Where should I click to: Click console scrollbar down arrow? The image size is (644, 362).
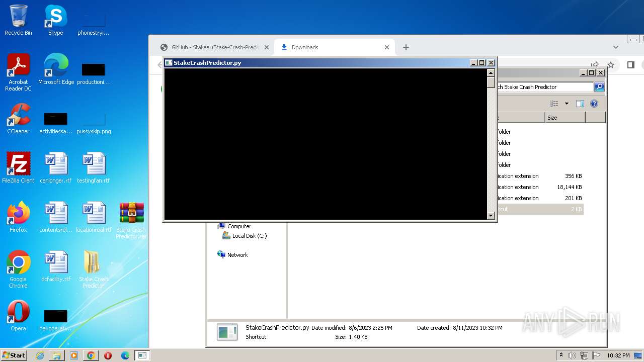click(x=491, y=216)
